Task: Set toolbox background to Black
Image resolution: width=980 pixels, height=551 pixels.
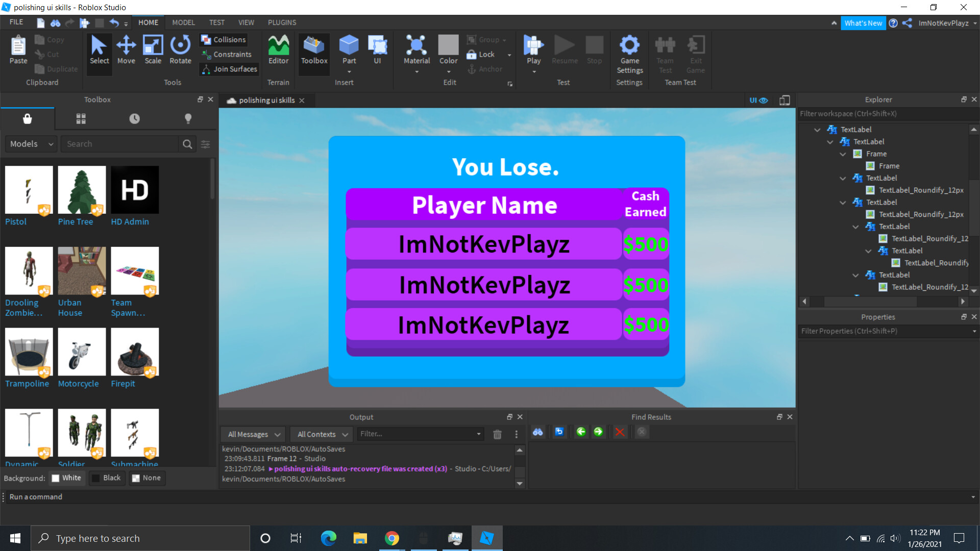Action: 106,478
